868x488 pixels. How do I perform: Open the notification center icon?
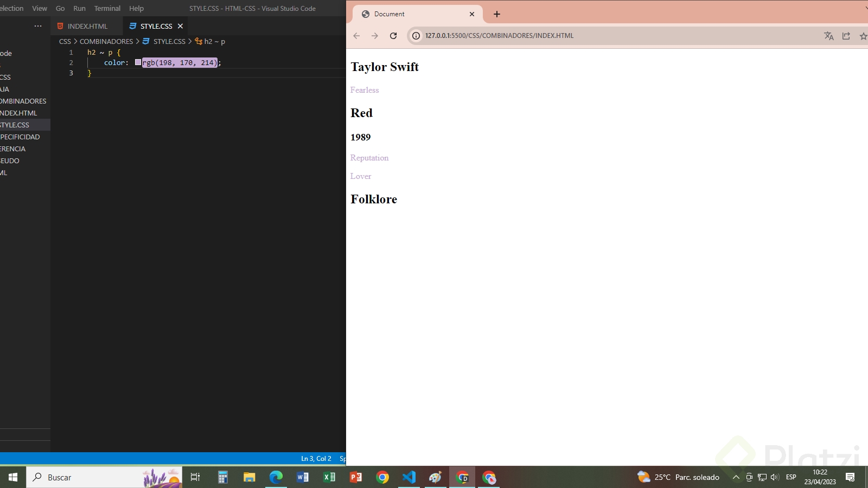point(850,477)
